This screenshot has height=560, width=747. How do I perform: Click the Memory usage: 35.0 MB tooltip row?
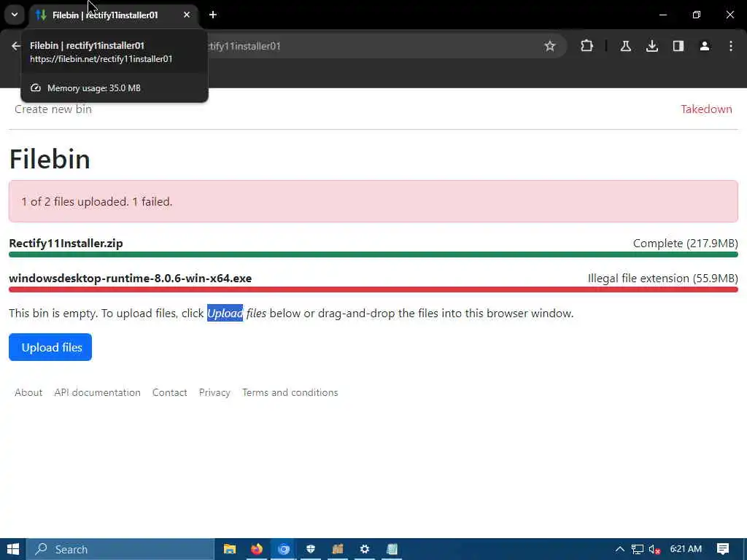115,88
